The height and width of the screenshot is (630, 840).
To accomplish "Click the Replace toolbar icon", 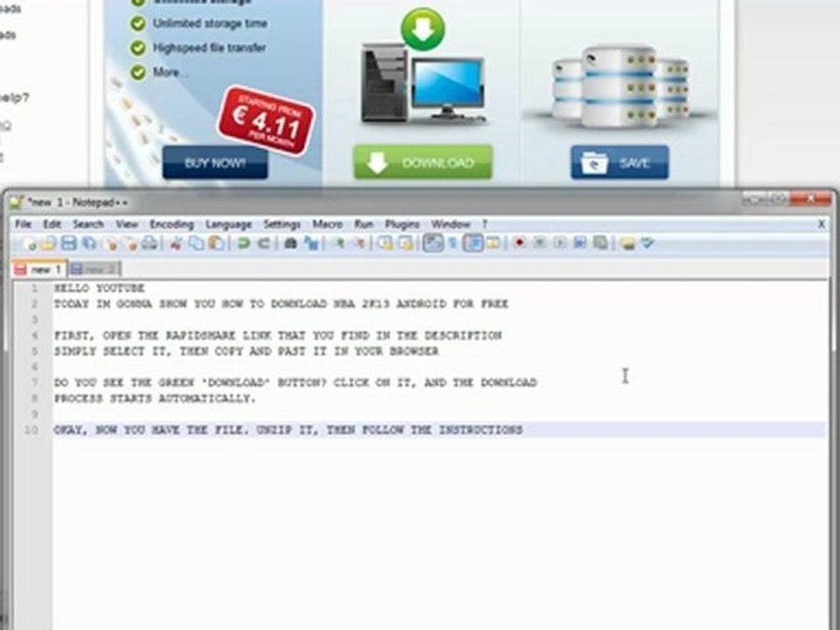I will coord(311,244).
